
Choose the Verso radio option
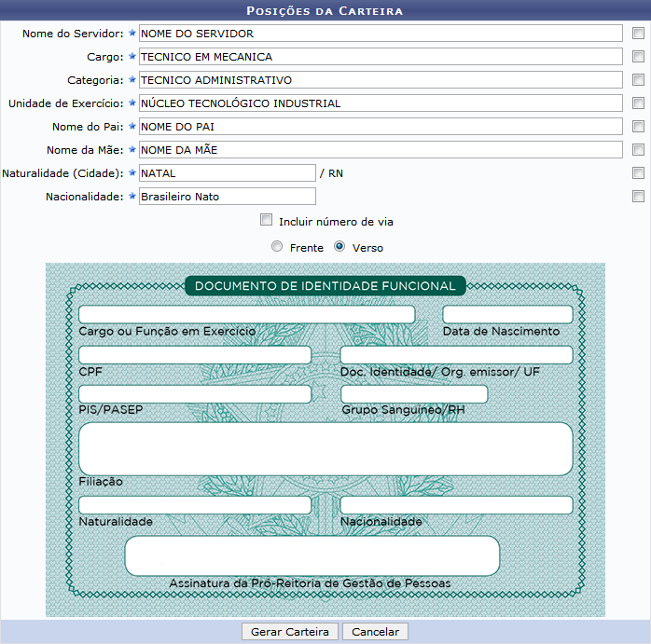339,247
